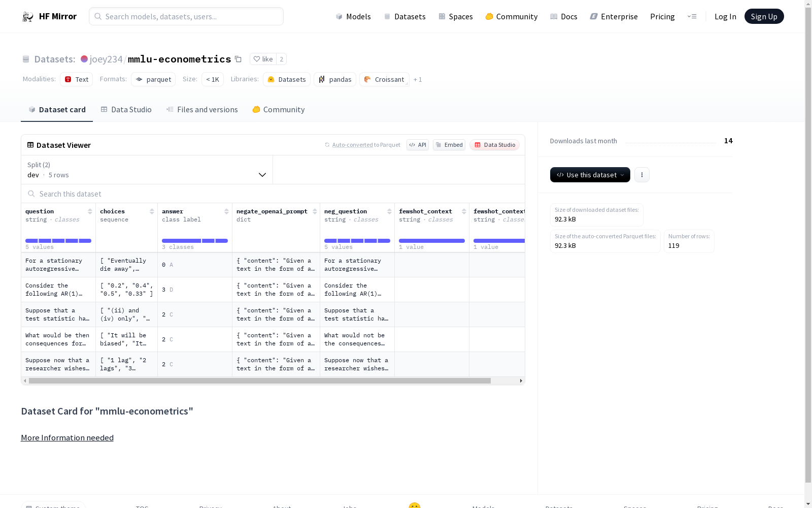The image size is (812, 508).
Task: Open the parquet format tag
Action: [153, 79]
